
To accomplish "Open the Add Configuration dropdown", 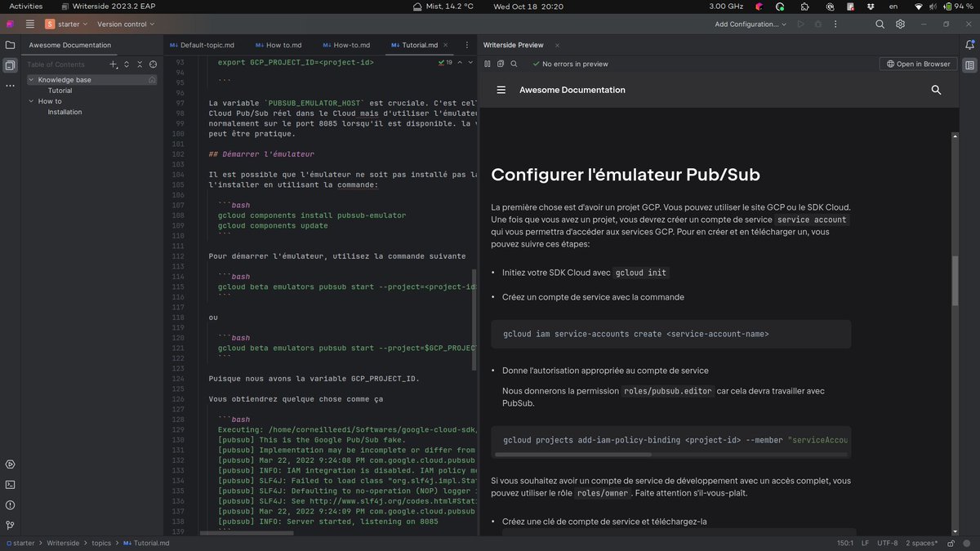I will (751, 24).
